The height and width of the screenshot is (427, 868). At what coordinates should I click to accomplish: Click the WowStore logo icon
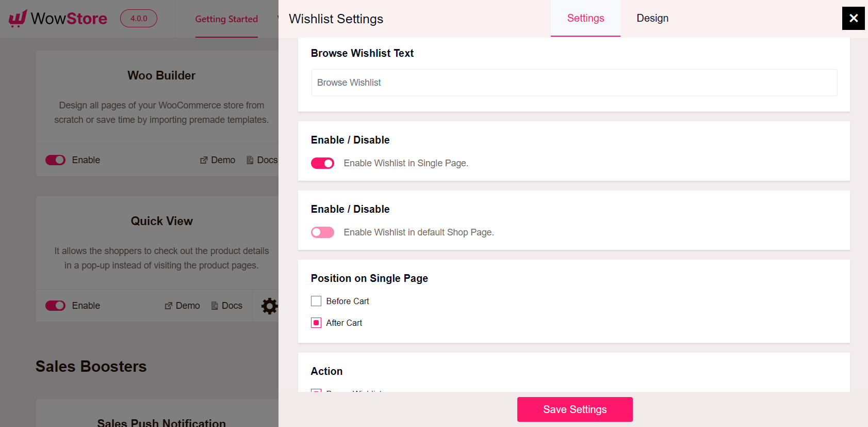[x=18, y=18]
